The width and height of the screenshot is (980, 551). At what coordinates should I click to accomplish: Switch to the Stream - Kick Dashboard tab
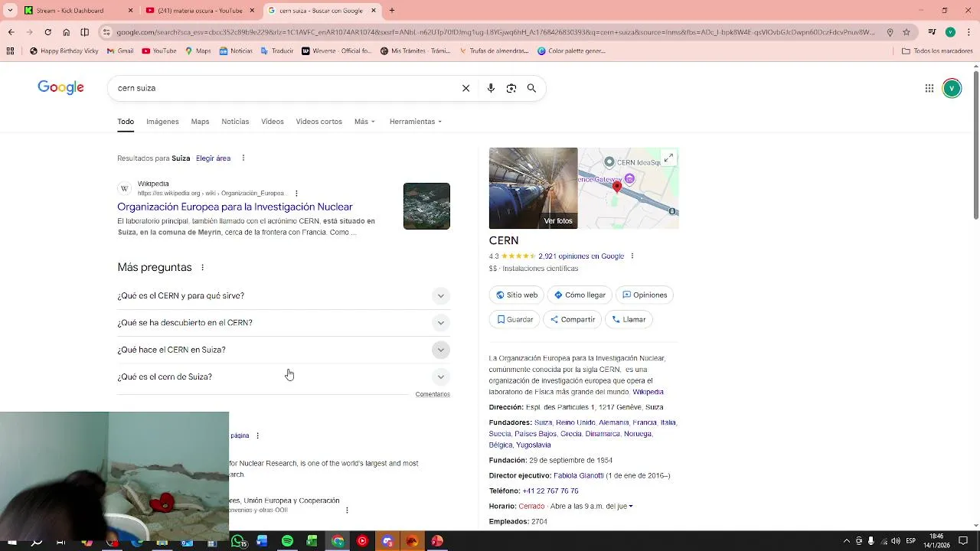coord(79,11)
